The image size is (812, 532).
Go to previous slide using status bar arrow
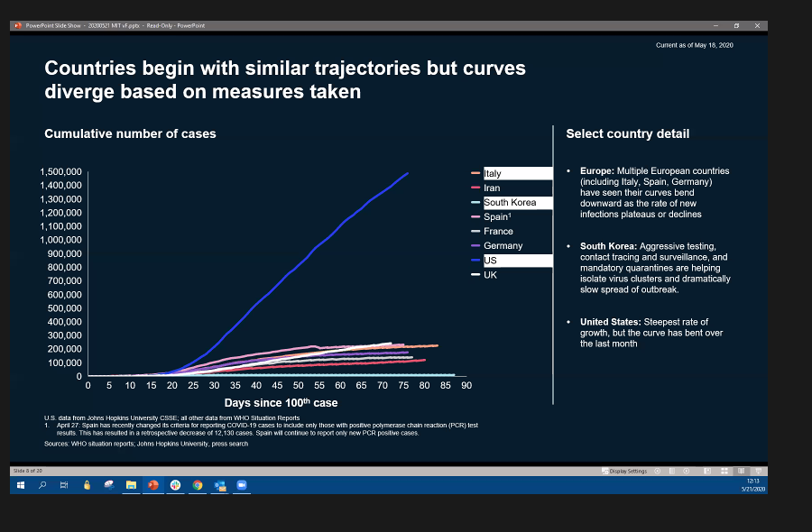[658, 471]
